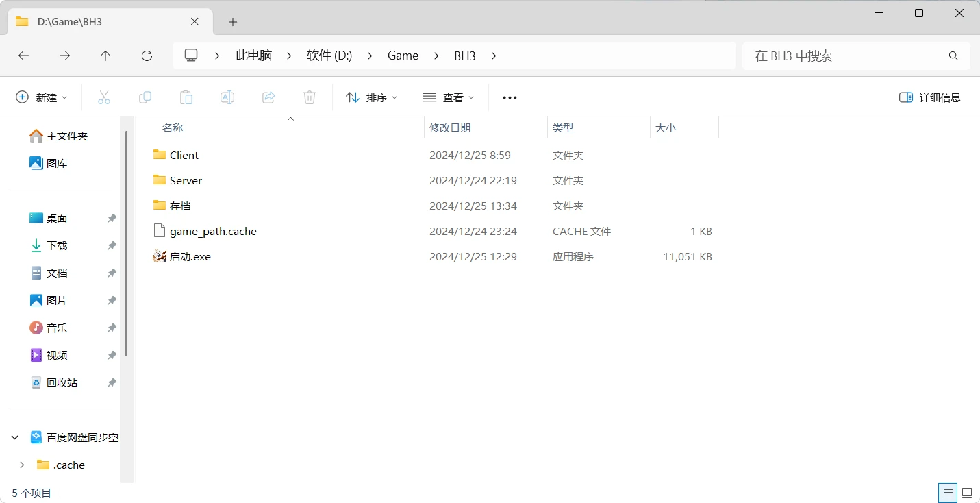
Task: Collapse the 百度网盘同步空 tree node
Action: tap(15, 437)
